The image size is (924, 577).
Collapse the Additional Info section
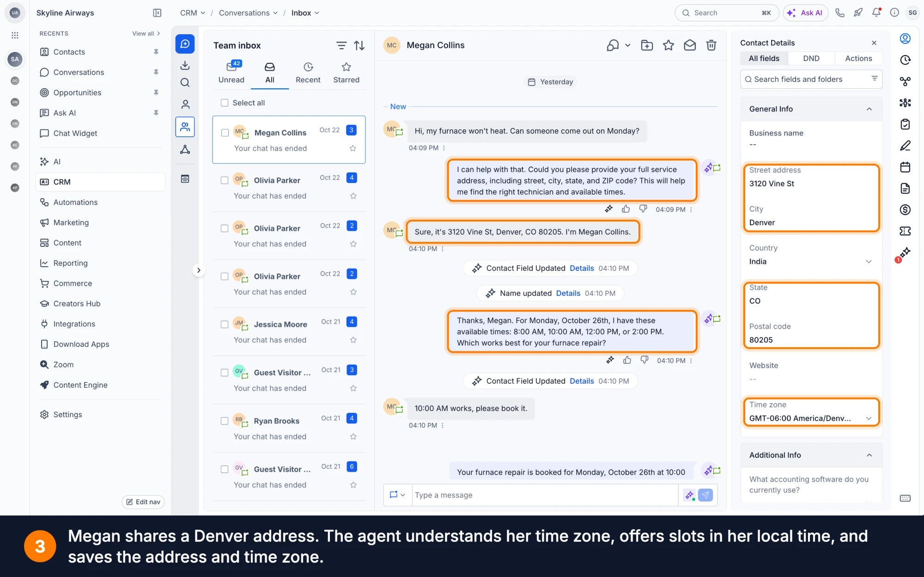tap(869, 455)
